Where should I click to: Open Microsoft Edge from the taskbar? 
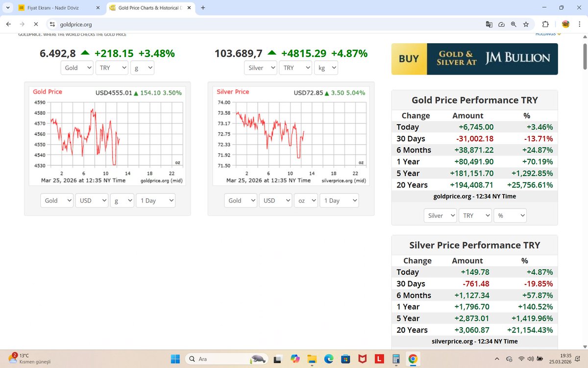pyautogui.click(x=328, y=359)
